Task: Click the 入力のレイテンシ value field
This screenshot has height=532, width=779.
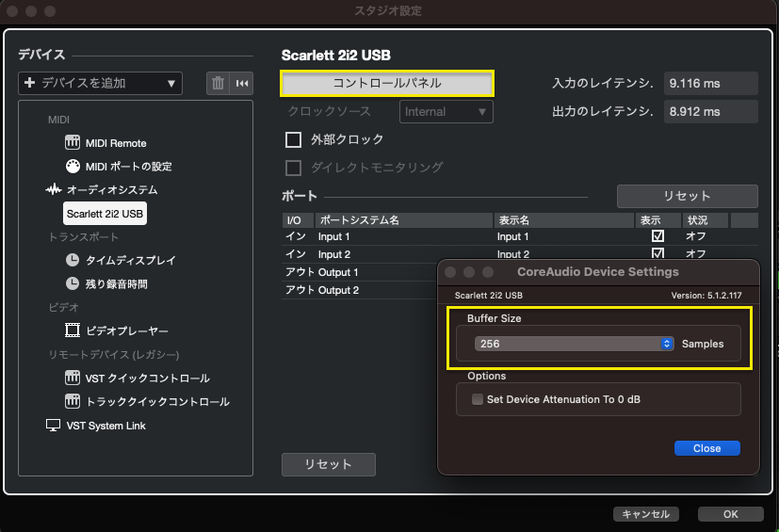Action: (710, 84)
